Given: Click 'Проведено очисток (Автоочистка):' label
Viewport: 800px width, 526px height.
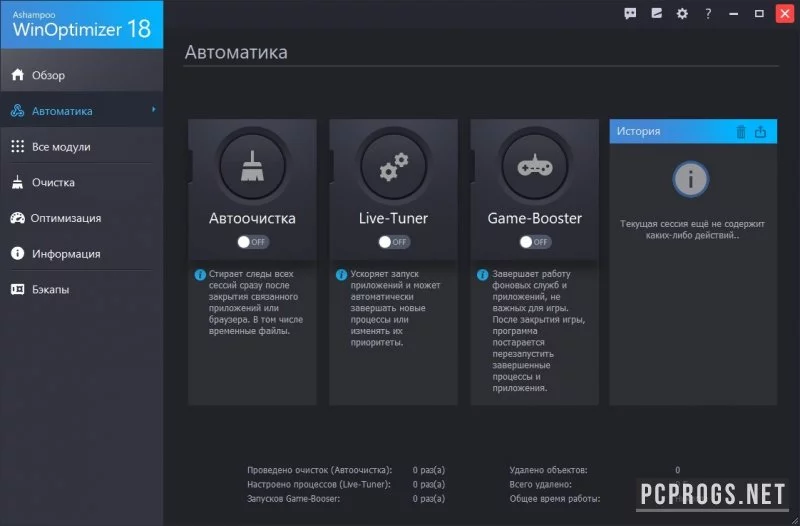Looking at the screenshot, I should pos(319,470).
